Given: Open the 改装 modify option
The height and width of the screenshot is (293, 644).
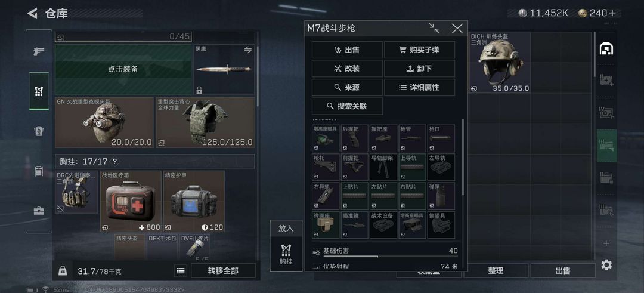Looking at the screenshot, I should pyautogui.click(x=347, y=69).
